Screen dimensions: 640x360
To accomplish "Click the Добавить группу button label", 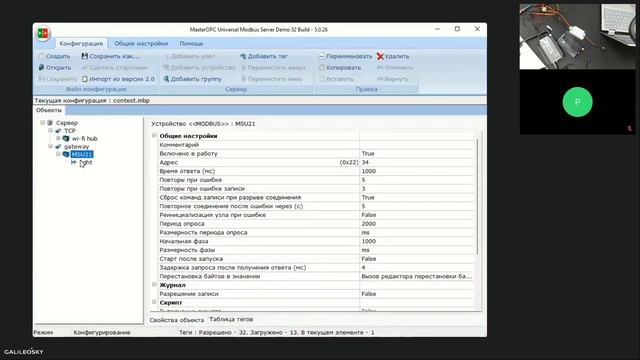I will [196, 79].
